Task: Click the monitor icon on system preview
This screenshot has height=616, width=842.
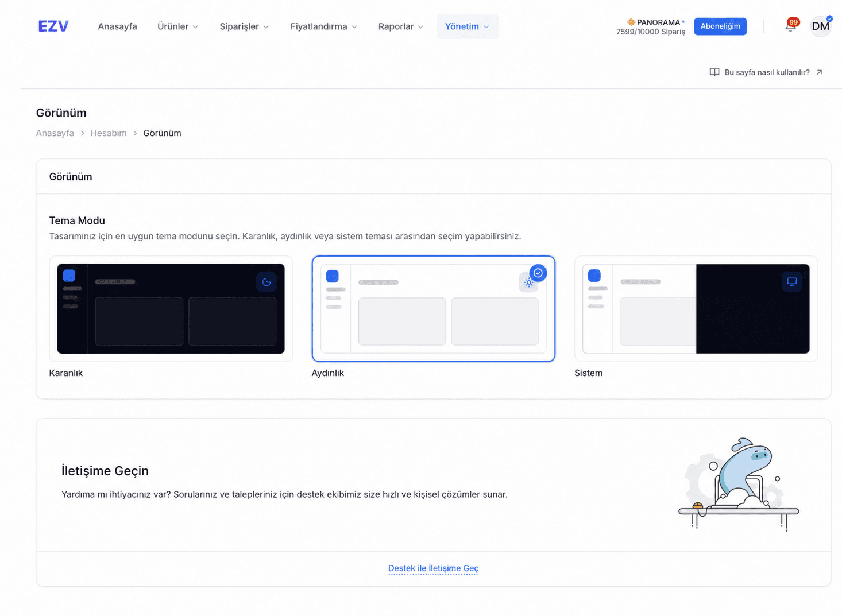Action: (x=792, y=282)
